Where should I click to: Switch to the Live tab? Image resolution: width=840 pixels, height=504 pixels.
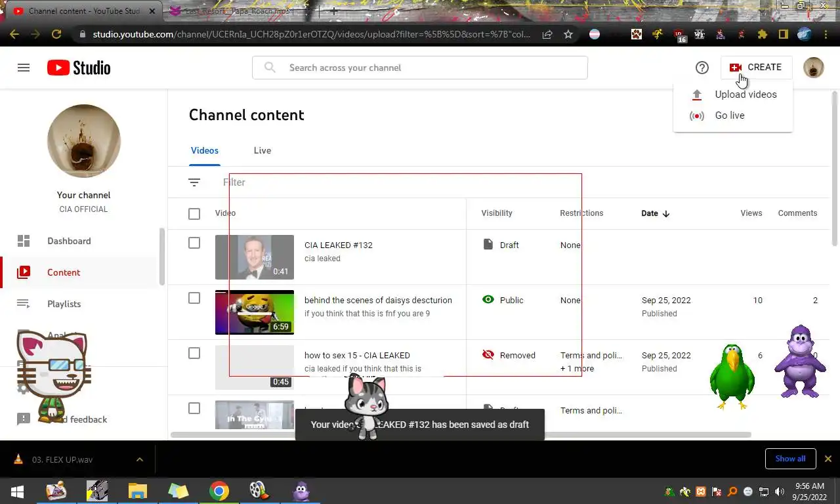tap(262, 150)
